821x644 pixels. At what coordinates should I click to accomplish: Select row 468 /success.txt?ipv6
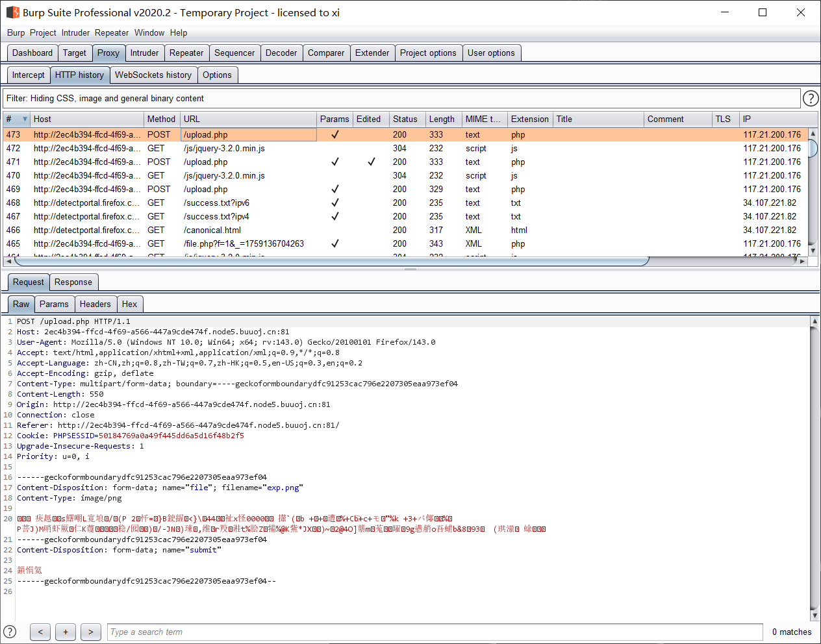(405, 203)
